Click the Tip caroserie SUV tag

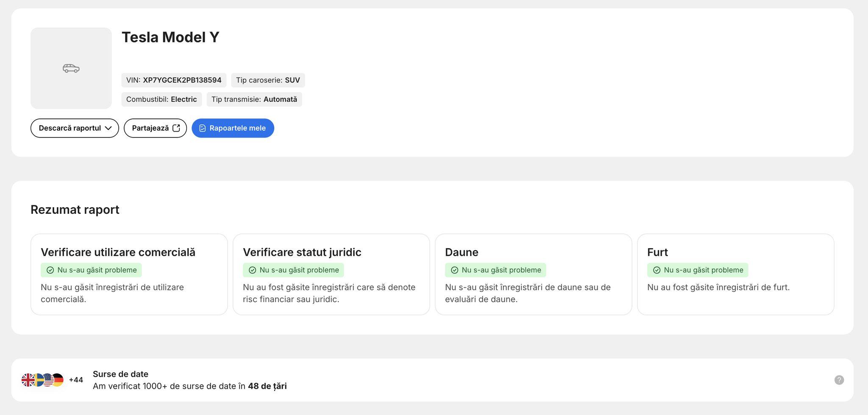click(268, 80)
